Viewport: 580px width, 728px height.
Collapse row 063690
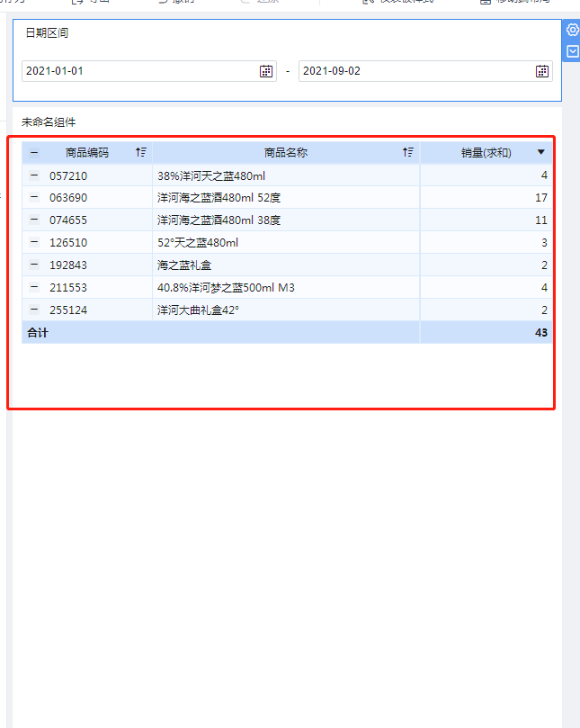click(34, 197)
